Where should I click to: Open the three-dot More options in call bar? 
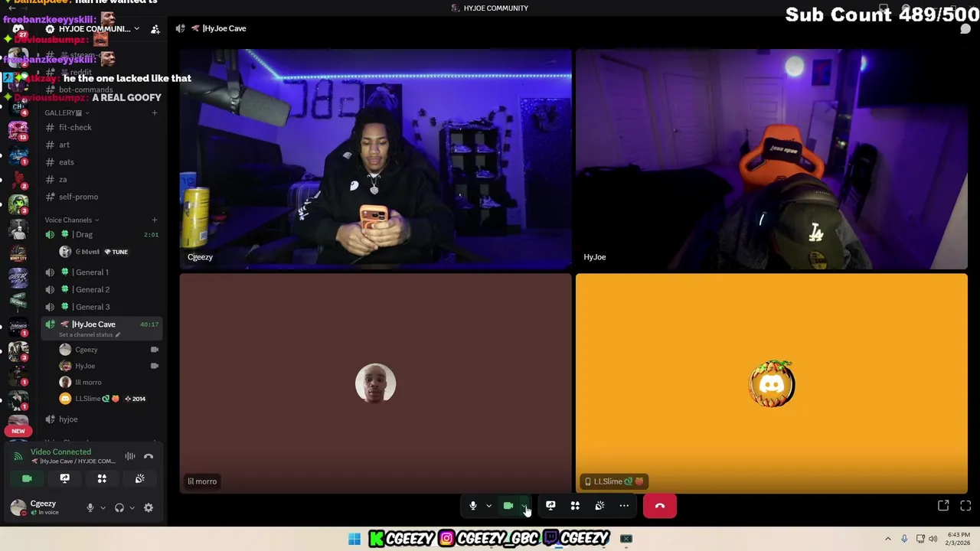[x=624, y=506]
